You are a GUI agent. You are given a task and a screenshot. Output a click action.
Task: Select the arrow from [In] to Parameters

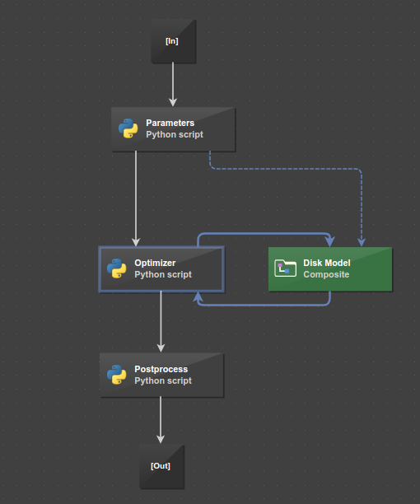point(173,83)
